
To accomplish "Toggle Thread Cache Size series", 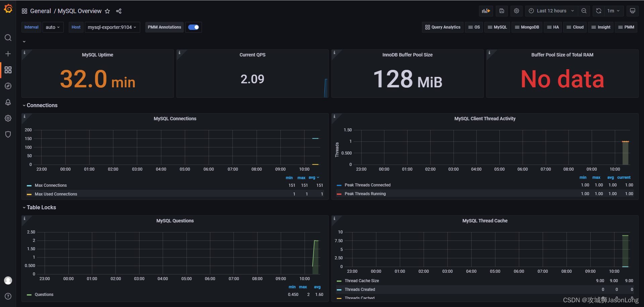I will [x=362, y=281].
